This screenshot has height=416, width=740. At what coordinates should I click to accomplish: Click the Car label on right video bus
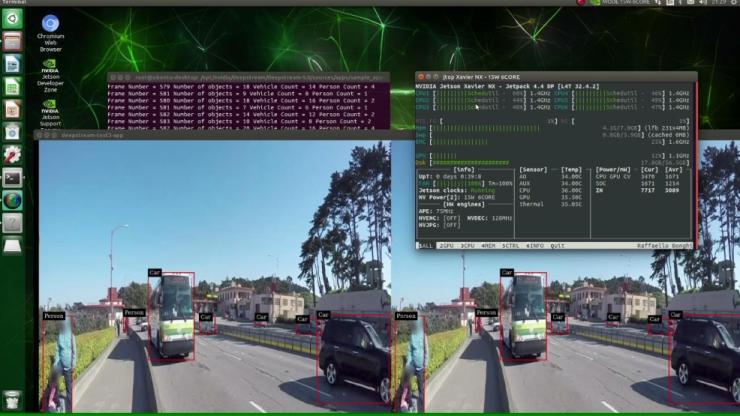[507, 272]
